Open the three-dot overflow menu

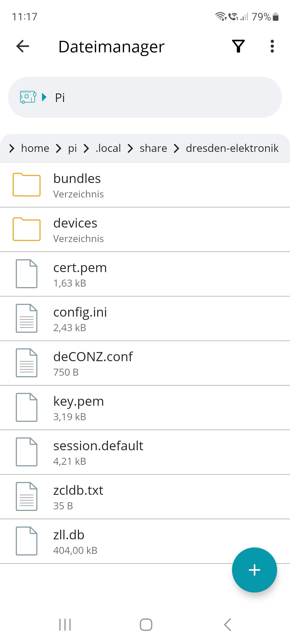coord(272,46)
